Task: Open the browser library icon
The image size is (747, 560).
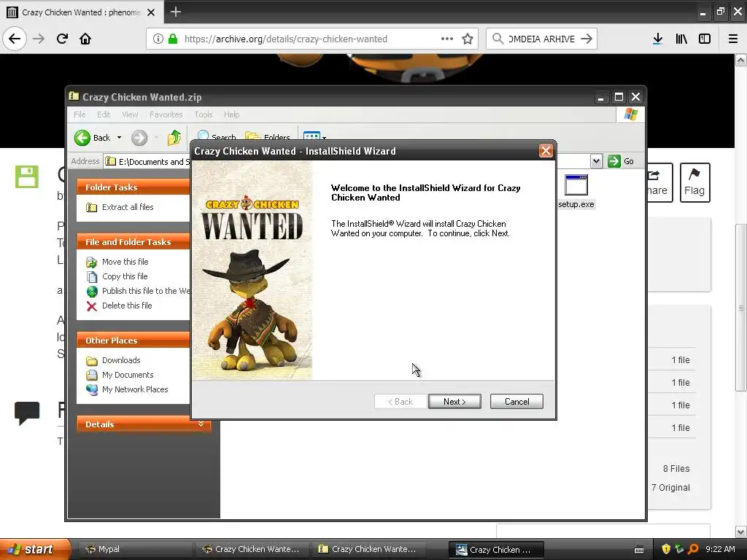Action: coord(681,39)
